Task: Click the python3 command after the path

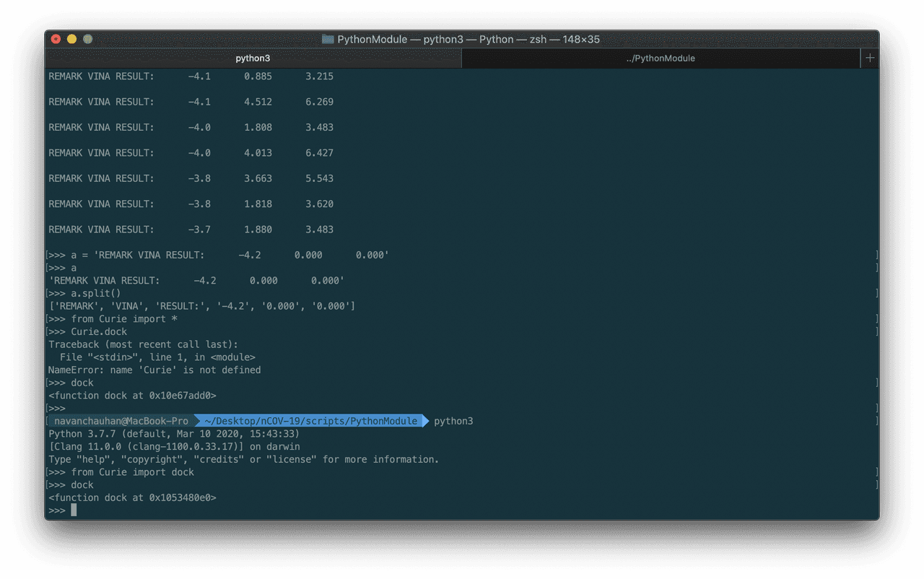Action: [x=453, y=421]
